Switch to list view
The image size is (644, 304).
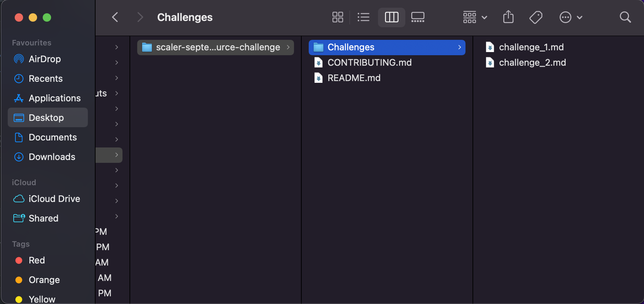tap(363, 17)
